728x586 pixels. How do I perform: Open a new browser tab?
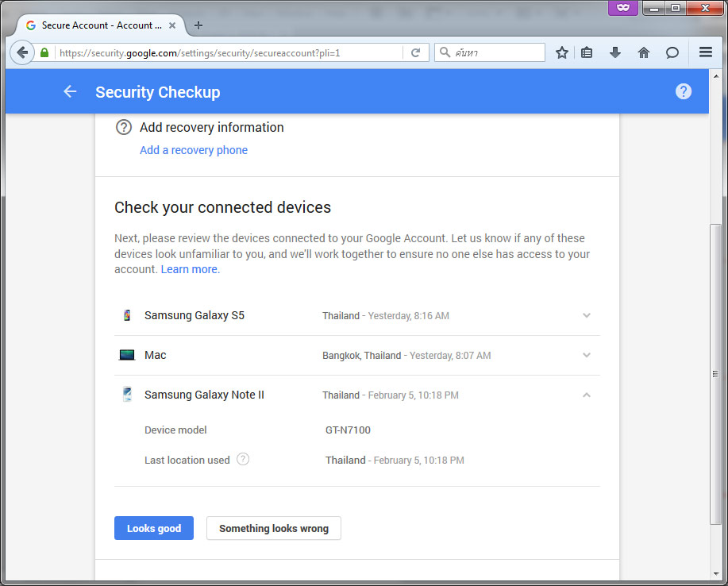click(198, 25)
